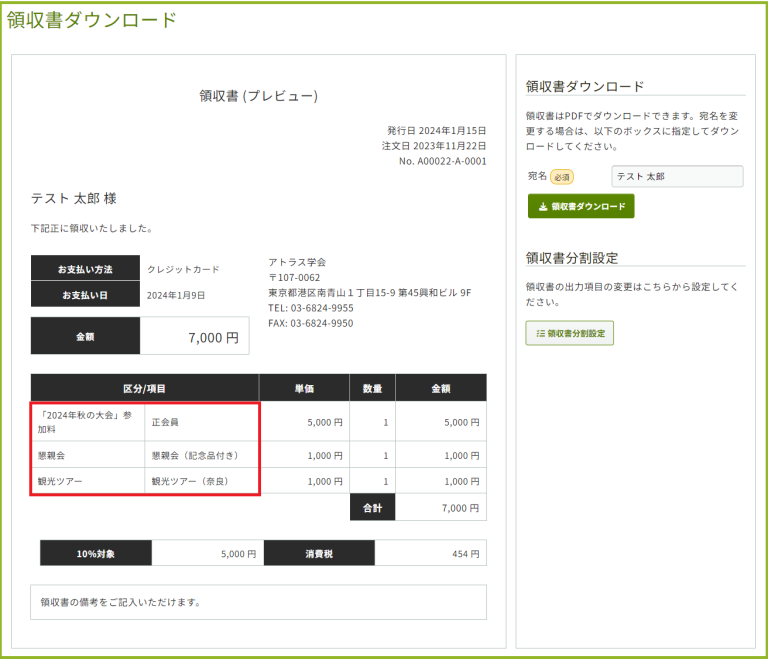Click the 合計 total label cell

tap(372, 508)
